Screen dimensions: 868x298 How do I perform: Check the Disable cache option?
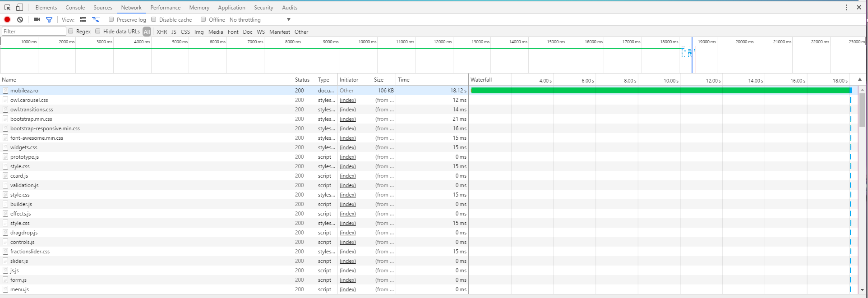pos(154,19)
